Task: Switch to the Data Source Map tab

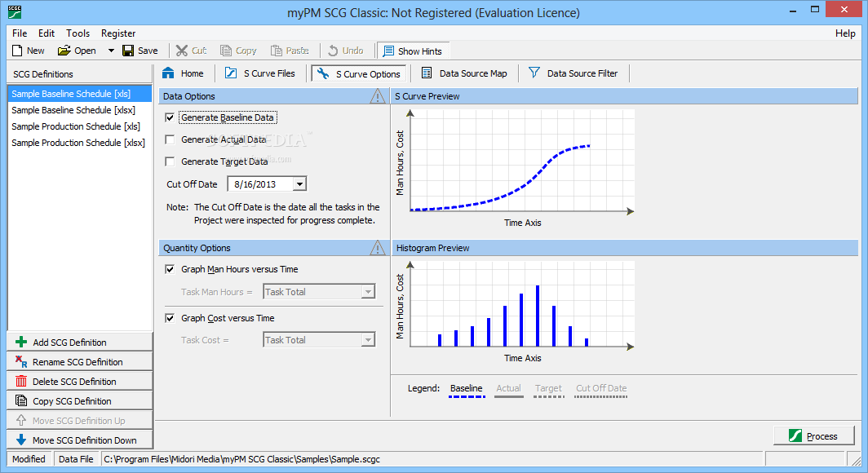Action: (464, 73)
